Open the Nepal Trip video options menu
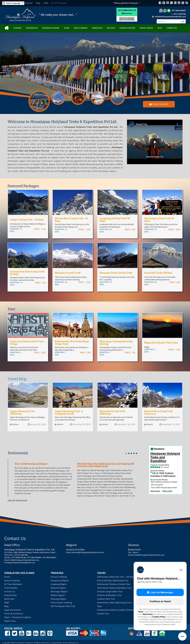 (177, 124)
